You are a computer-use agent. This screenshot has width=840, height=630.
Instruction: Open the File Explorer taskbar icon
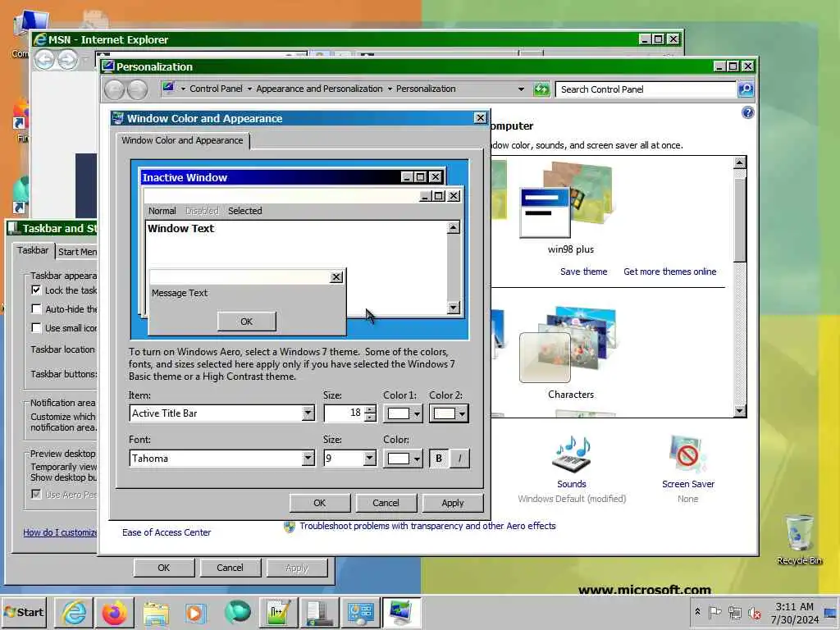[x=155, y=613]
